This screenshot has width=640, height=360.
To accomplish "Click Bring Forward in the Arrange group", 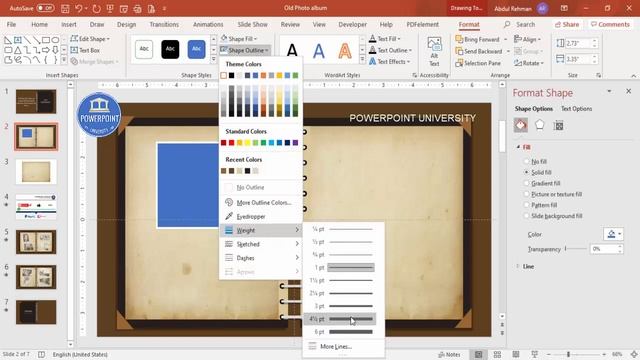I will click(x=478, y=39).
